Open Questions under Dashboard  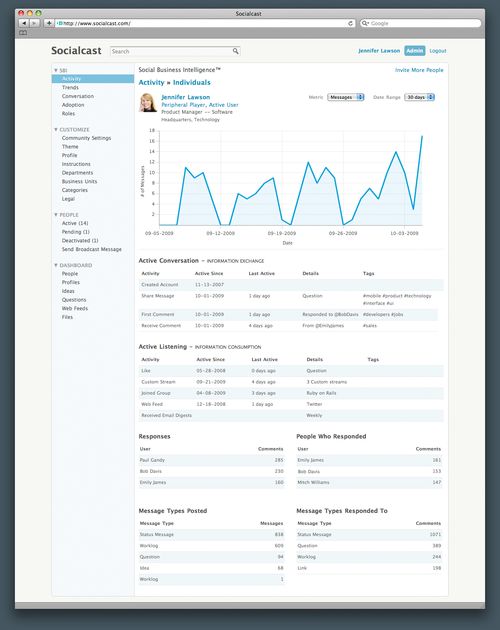pos(74,300)
